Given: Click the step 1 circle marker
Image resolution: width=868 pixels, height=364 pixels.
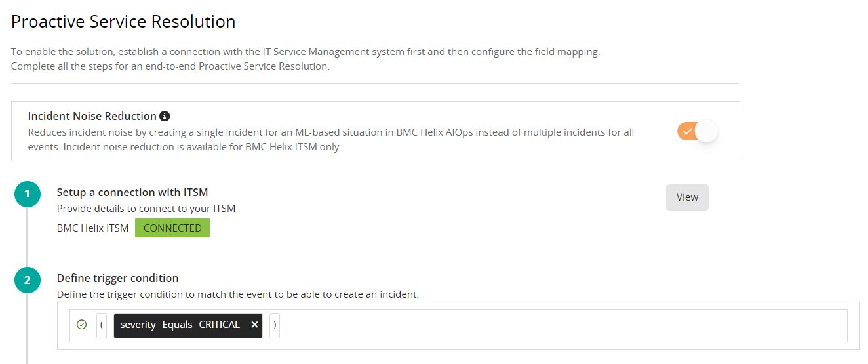Looking at the screenshot, I should click(x=27, y=193).
